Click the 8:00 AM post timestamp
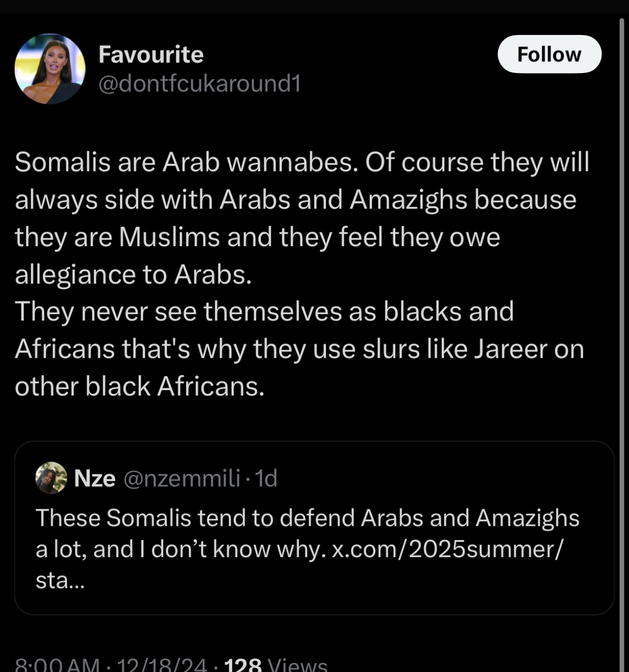 pos(57,665)
